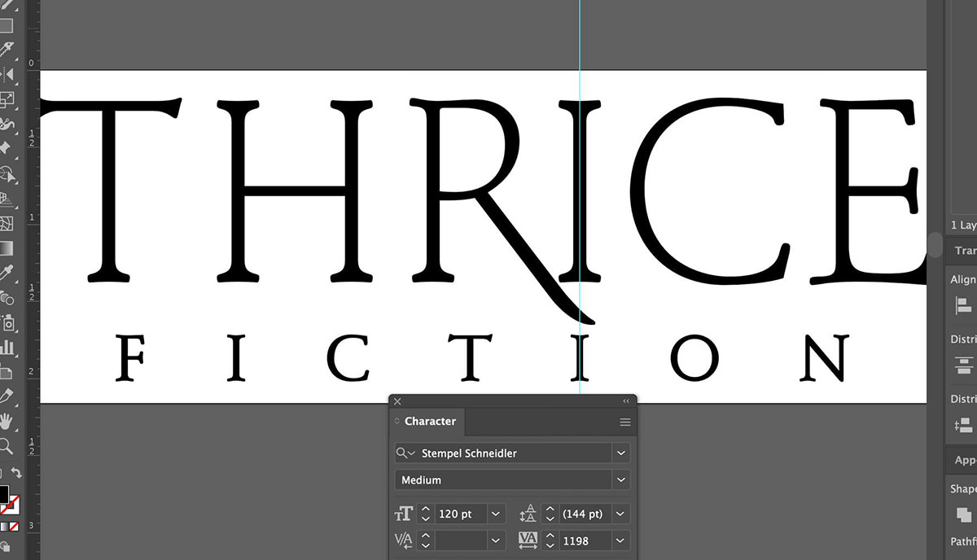Image resolution: width=977 pixels, height=560 pixels.
Task: Click the font size icon
Action: pyautogui.click(x=404, y=514)
